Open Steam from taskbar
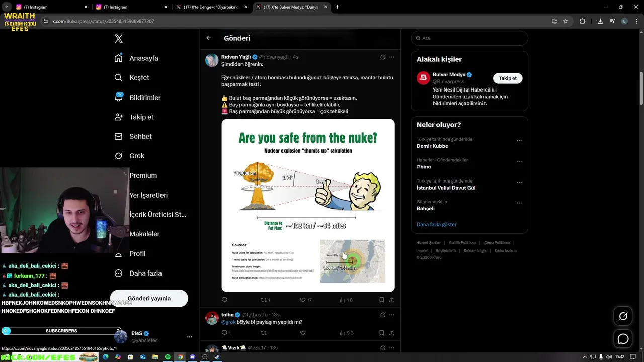The image size is (644, 362). point(217,357)
